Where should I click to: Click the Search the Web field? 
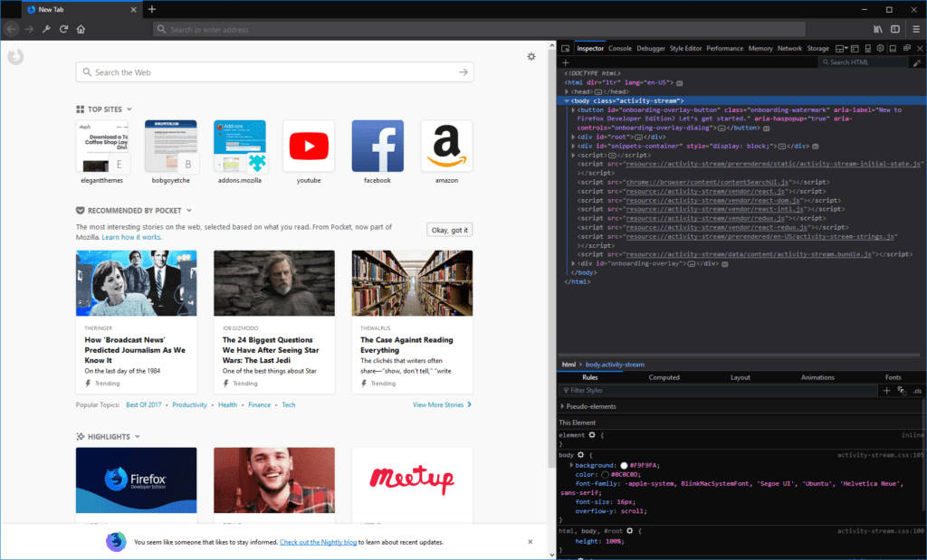click(272, 71)
